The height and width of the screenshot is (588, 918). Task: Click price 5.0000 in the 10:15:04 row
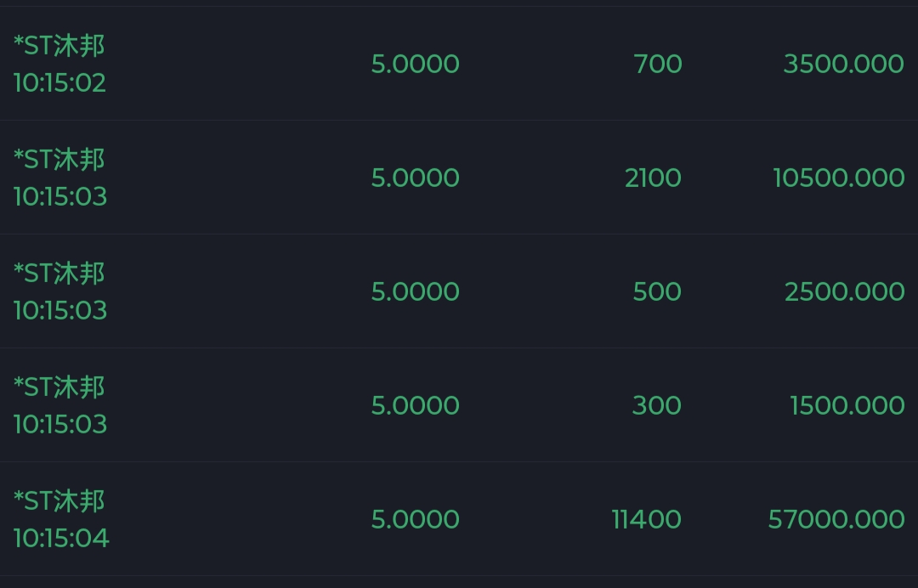click(415, 519)
